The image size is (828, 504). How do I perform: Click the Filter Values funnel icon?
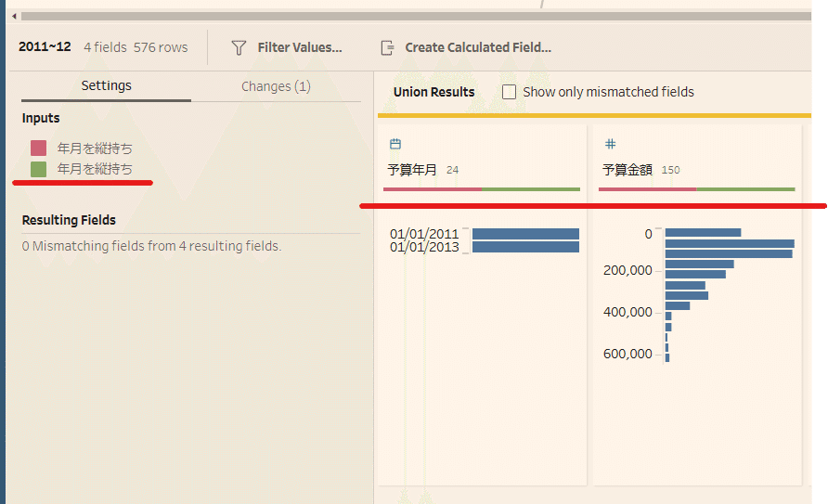239,48
